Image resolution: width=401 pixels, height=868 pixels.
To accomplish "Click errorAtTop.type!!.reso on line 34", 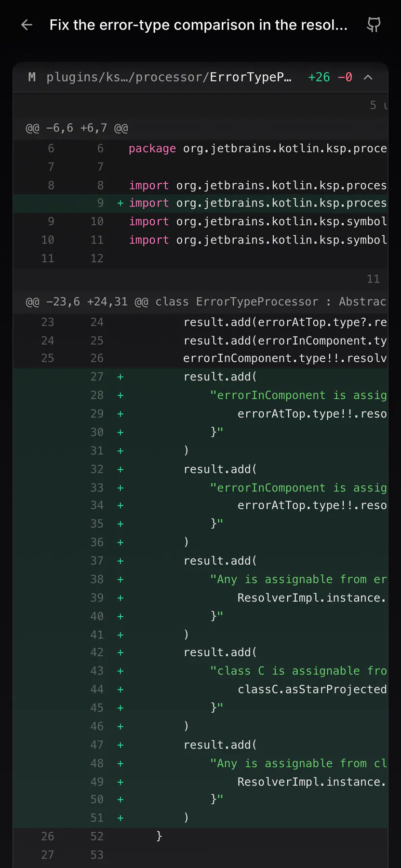I will (x=312, y=505).
